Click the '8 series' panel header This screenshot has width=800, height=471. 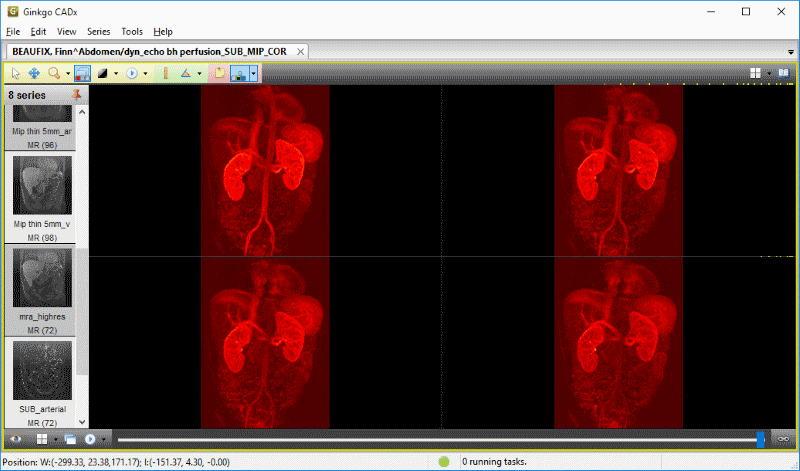pos(27,95)
